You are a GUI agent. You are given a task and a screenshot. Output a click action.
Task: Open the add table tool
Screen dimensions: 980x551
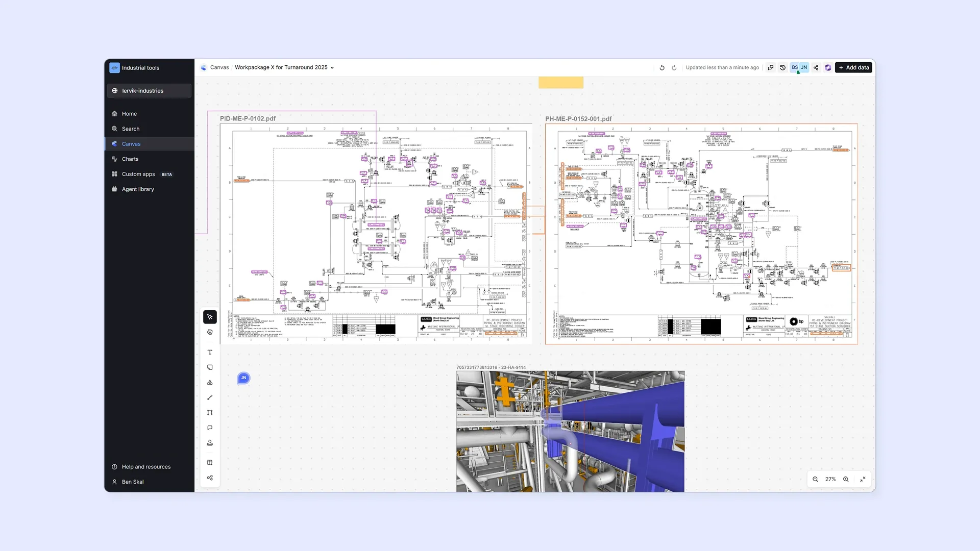click(210, 463)
